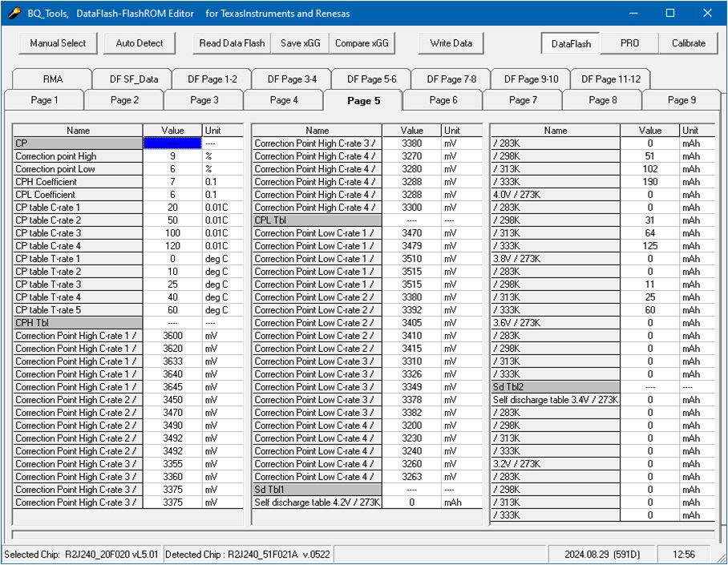728x565 pixels.
Task: Click the BQ_Tools app icon in title bar
Action: (x=14, y=13)
